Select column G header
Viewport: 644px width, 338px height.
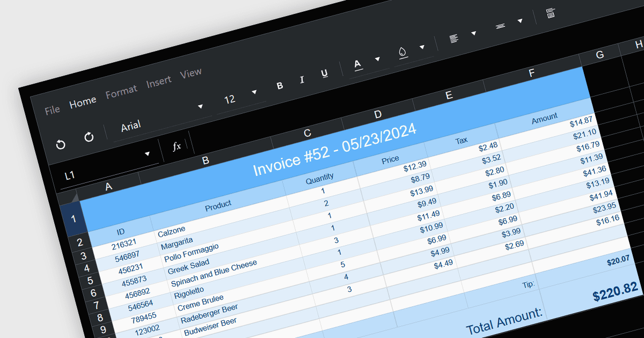point(600,54)
